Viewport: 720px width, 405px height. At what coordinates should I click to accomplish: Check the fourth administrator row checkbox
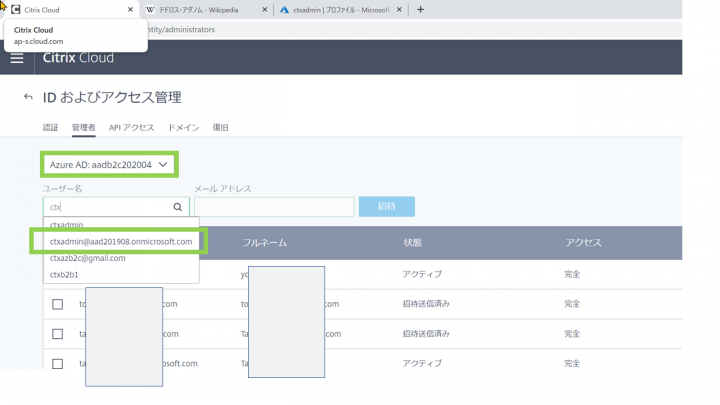[x=58, y=364]
